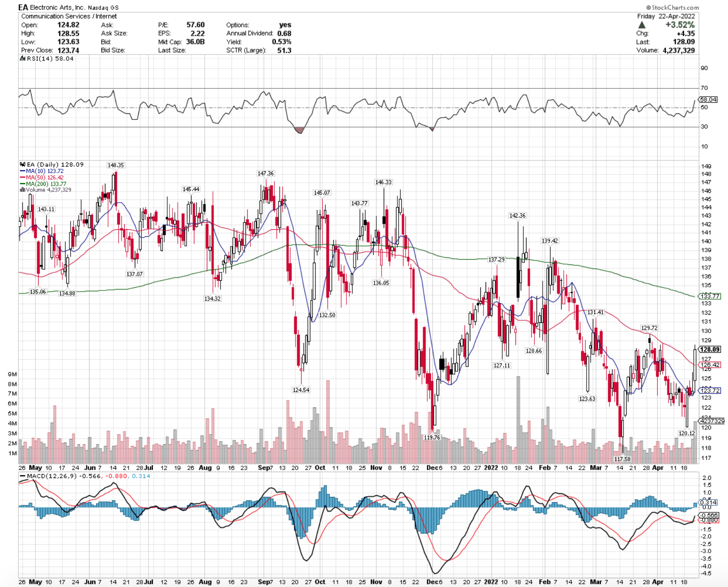Image resolution: width=728 pixels, height=587 pixels.
Task: Open the StockCharts.com credit link
Action: pos(672,7)
